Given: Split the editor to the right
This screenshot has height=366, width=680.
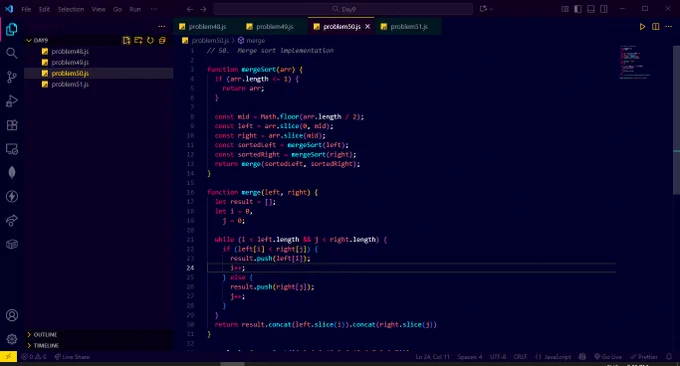Looking at the screenshot, I should coord(656,26).
